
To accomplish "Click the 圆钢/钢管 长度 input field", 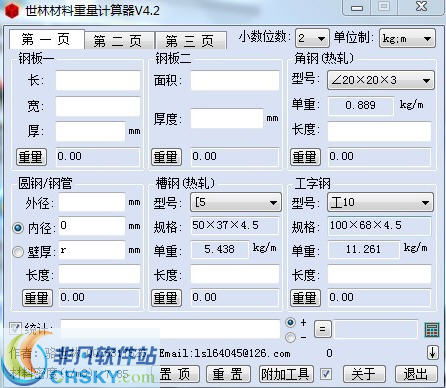I will coord(99,274).
